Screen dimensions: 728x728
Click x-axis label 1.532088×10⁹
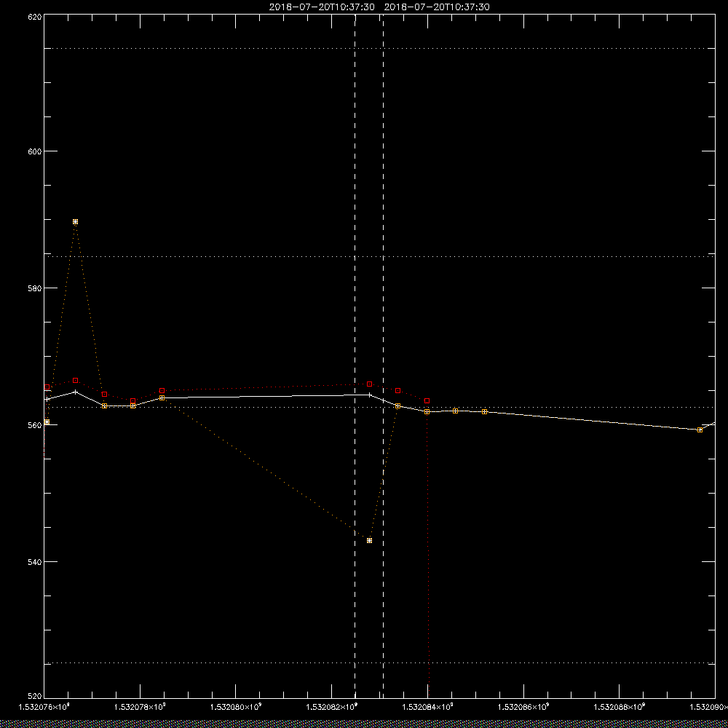click(620, 707)
